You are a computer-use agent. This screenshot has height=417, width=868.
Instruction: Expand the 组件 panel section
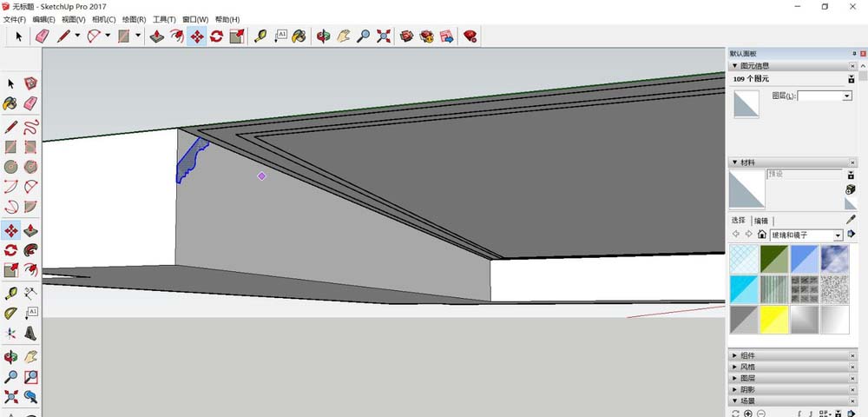(746, 355)
